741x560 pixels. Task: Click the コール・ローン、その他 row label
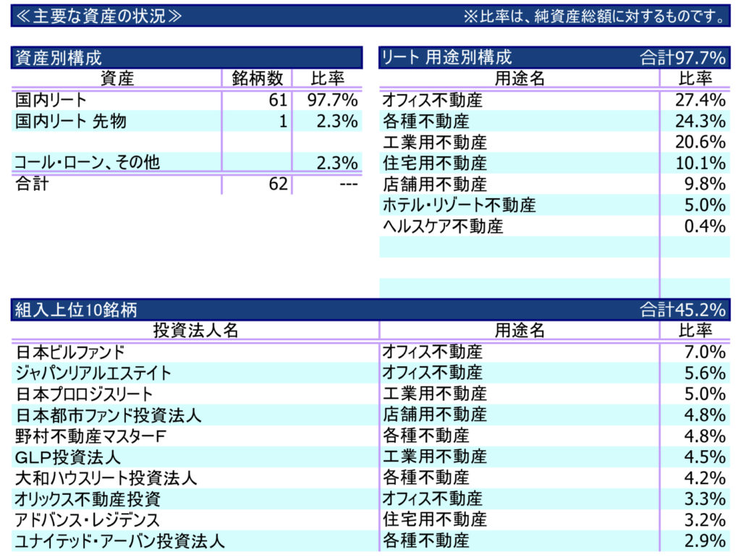click(x=86, y=163)
